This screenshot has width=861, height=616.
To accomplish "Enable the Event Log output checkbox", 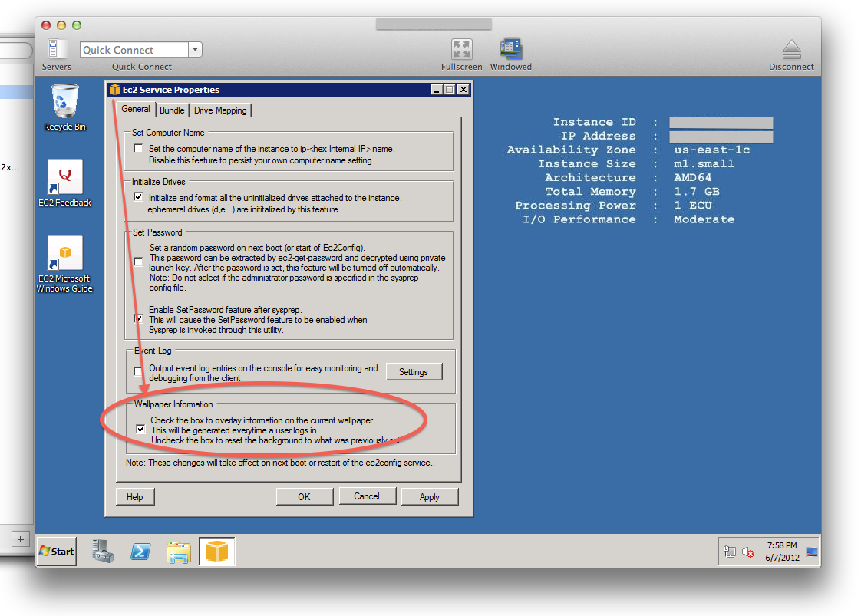I will tap(138, 372).
